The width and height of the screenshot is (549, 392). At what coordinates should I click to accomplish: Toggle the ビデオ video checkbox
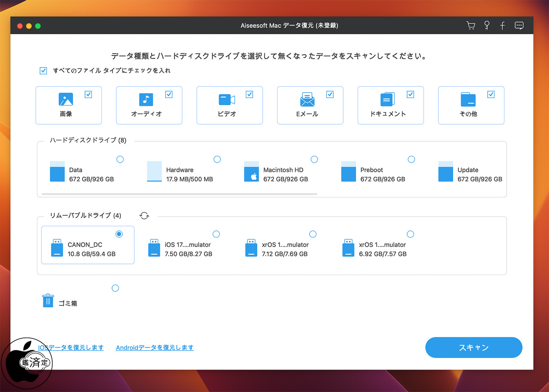(249, 94)
